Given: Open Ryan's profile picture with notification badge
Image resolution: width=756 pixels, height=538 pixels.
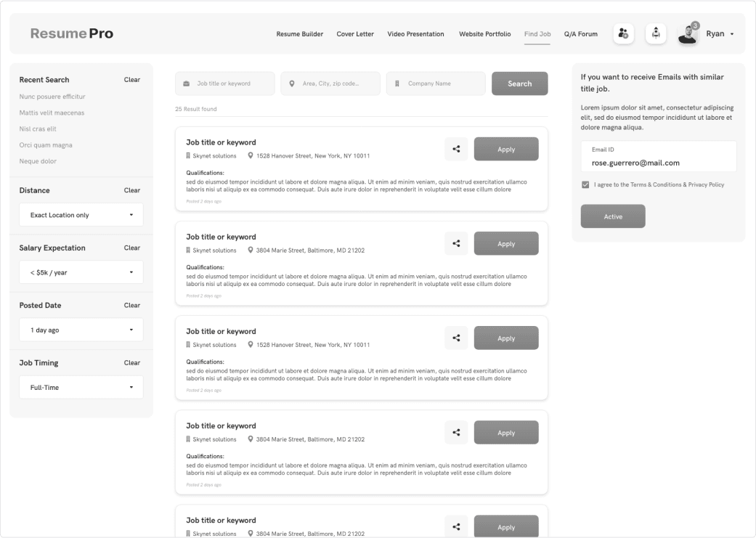Looking at the screenshot, I should pyautogui.click(x=686, y=33).
